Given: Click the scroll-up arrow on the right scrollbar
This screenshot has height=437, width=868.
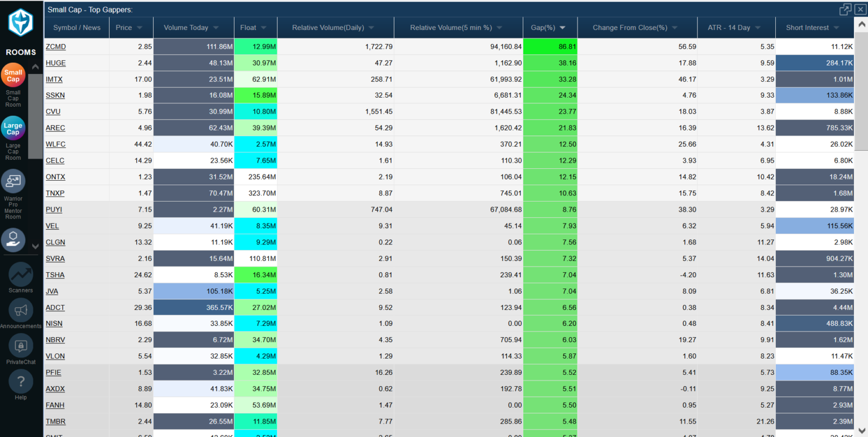Looking at the screenshot, I should [x=862, y=24].
